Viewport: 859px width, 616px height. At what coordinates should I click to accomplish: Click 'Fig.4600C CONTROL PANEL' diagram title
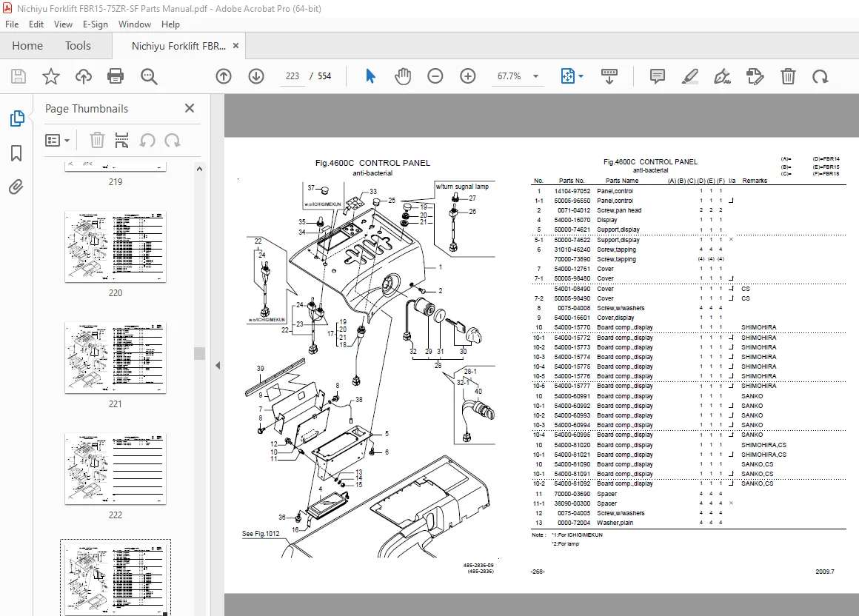coord(372,163)
